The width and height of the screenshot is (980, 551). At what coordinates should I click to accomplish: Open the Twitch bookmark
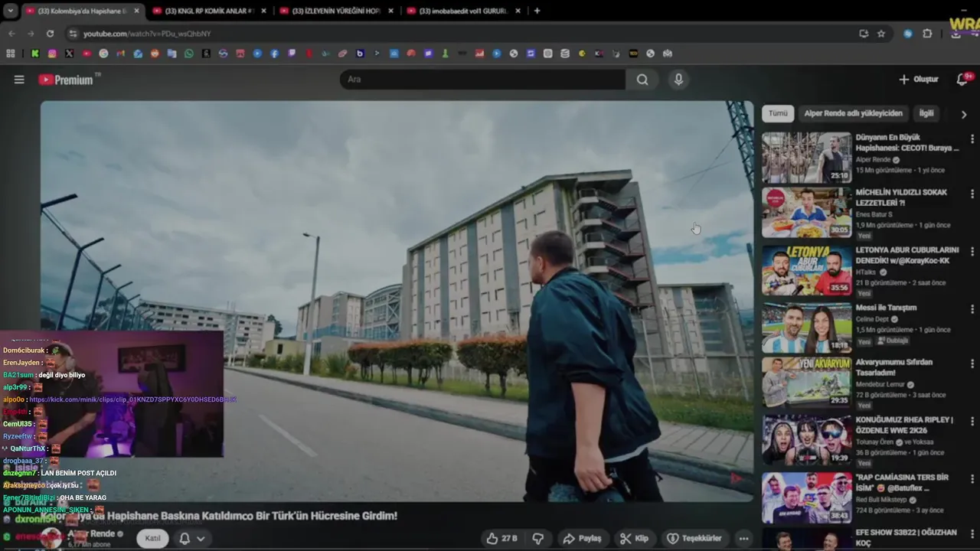tap(292, 54)
